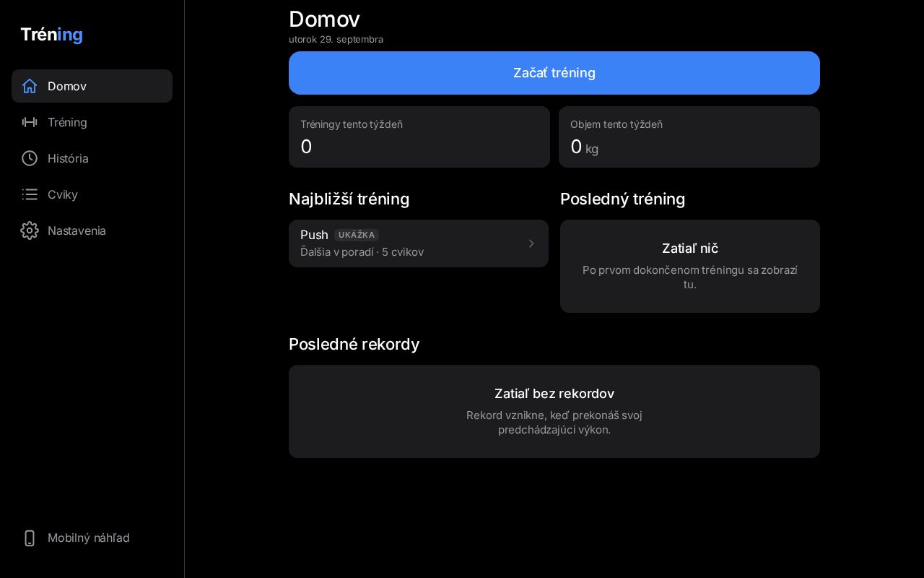The height and width of the screenshot is (578, 924).
Task: Expand Push workout via chevron arrow
Action: click(x=531, y=243)
